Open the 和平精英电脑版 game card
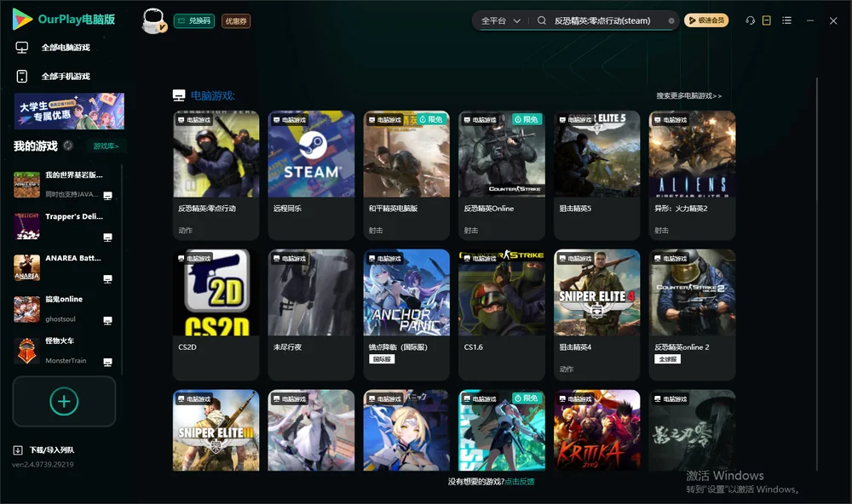 tap(406, 175)
